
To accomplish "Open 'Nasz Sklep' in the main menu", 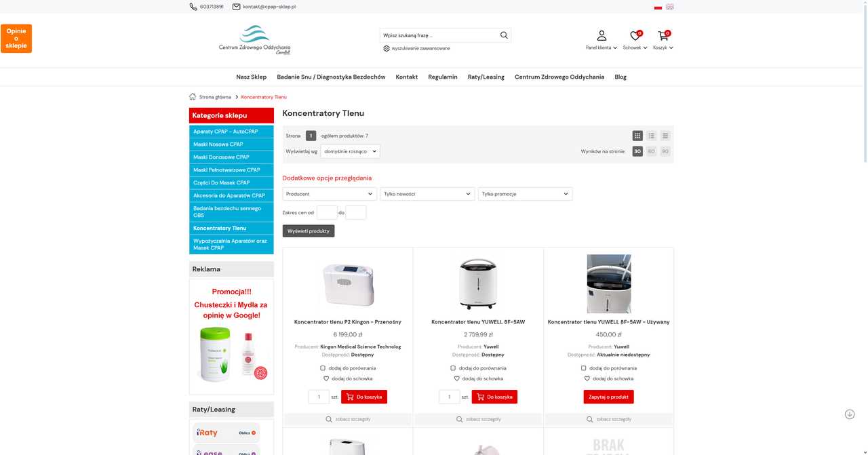I will (252, 77).
